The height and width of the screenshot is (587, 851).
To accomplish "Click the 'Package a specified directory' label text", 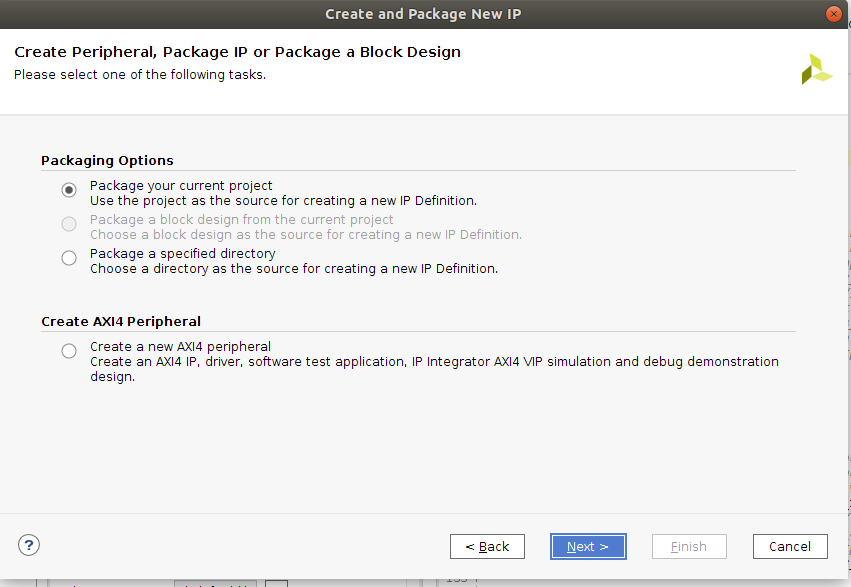I will (x=183, y=253).
